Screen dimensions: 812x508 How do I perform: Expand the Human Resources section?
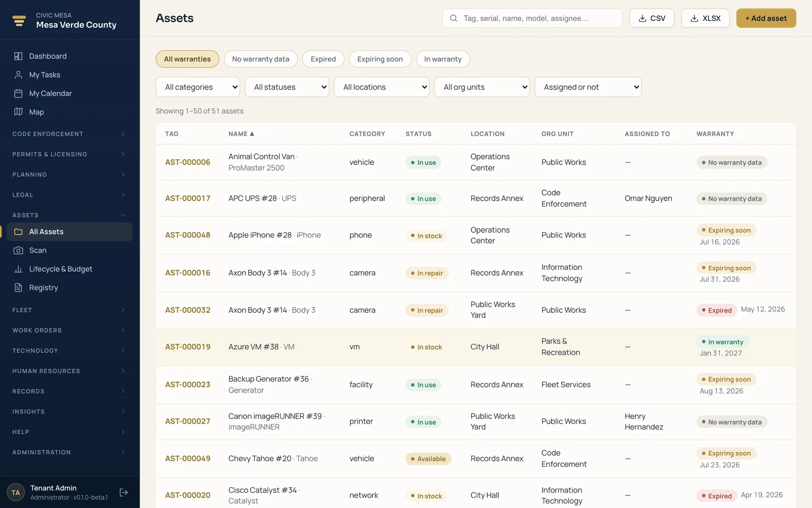coord(70,371)
